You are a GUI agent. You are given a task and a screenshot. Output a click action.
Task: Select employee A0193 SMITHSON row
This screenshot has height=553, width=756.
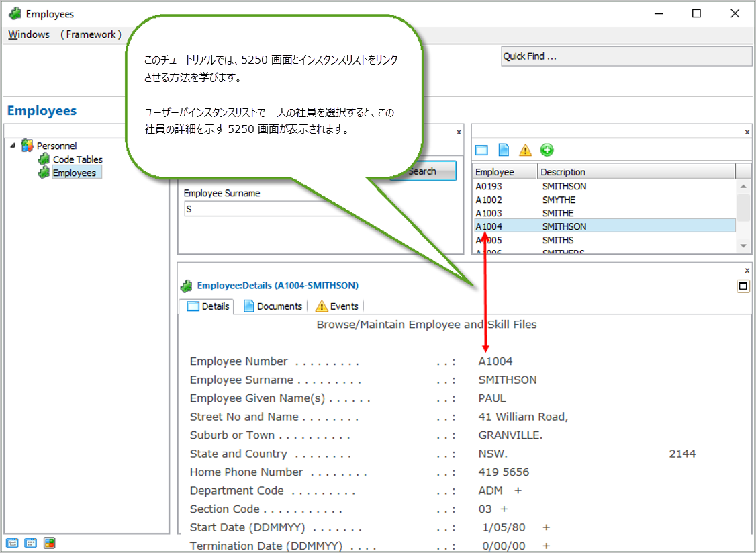pos(605,186)
